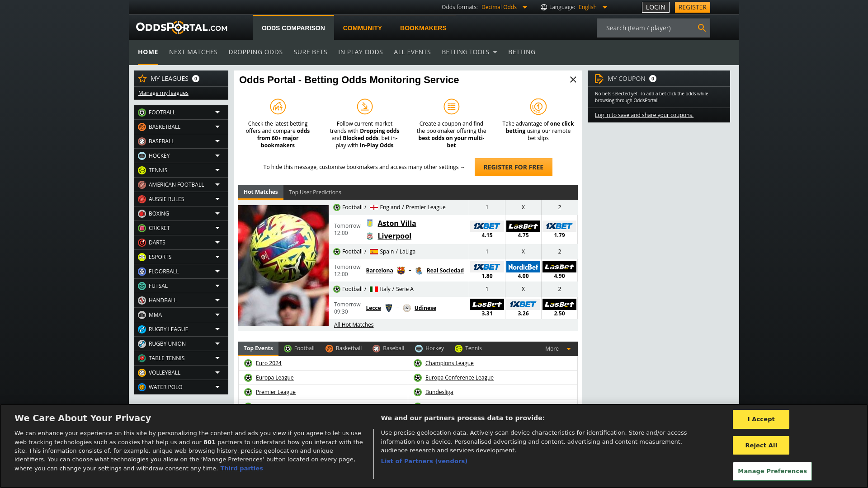Open Dropping Odds menu item
This screenshot has height=488, width=868.
(x=255, y=52)
